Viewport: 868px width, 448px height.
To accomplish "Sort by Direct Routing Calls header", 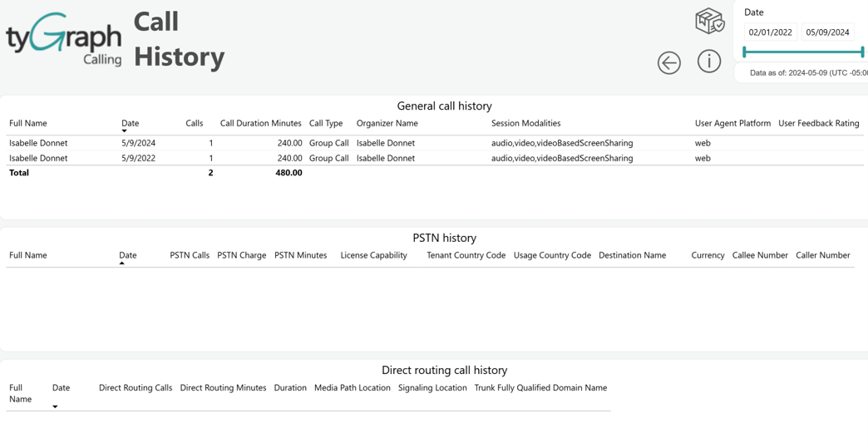I will tap(135, 387).
